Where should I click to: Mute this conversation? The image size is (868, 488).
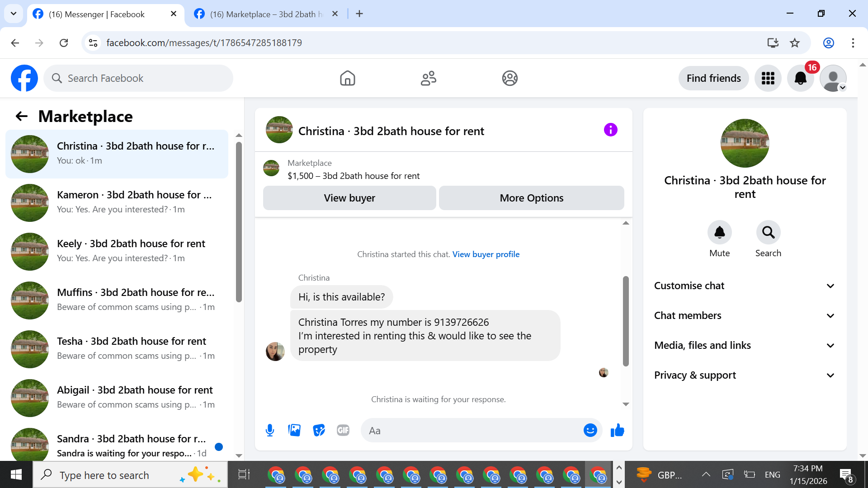[x=719, y=232]
